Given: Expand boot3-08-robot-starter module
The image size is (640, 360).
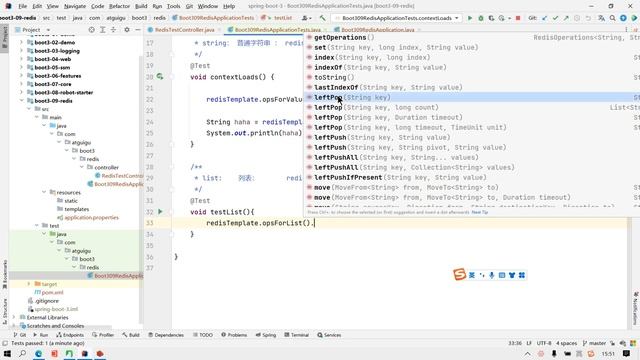Looking at the screenshot, I should [x=21, y=92].
